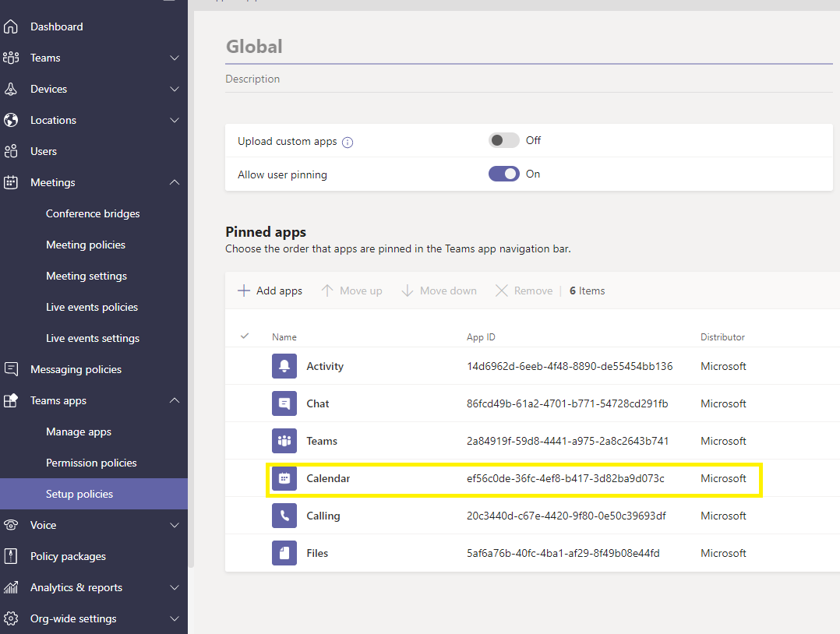Image resolution: width=840 pixels, height=634 pixels.
Task: Click the 6 Items count label
Action: click(x=588, y=291)
